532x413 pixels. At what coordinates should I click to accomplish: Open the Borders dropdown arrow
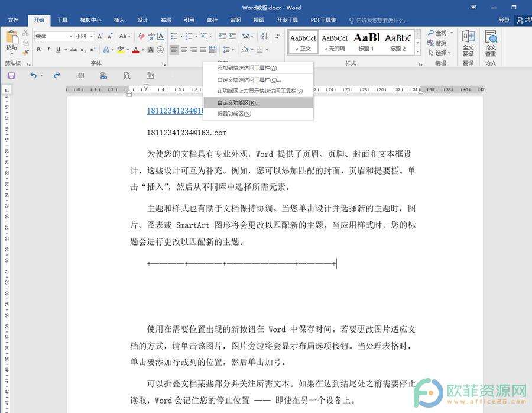267,50
